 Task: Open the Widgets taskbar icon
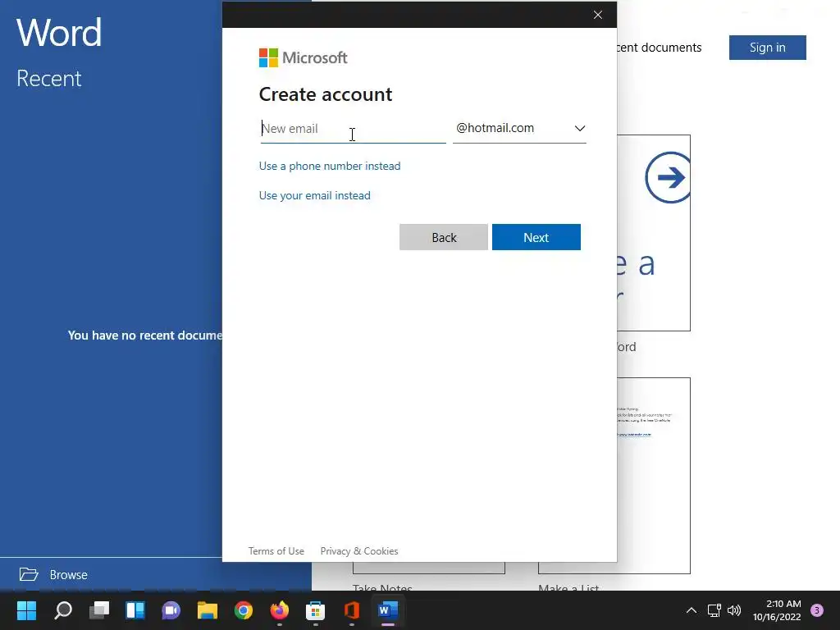[135, 610]
